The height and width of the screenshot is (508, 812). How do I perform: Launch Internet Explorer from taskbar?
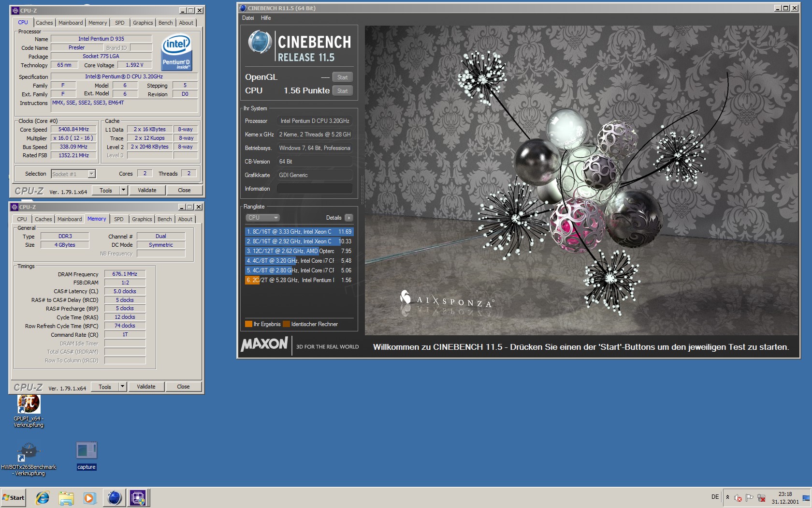pos(43,497)
